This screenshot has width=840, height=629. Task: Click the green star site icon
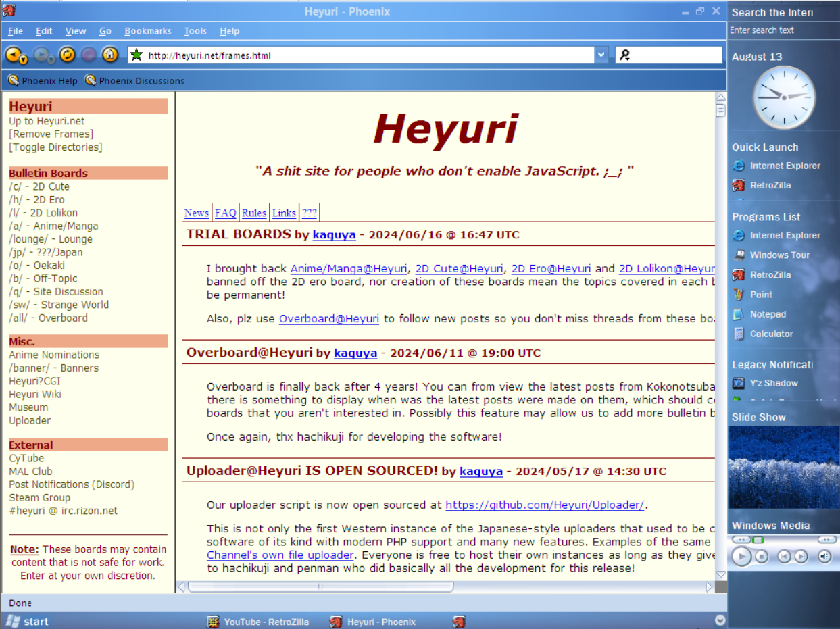click(x=137, y=55)
